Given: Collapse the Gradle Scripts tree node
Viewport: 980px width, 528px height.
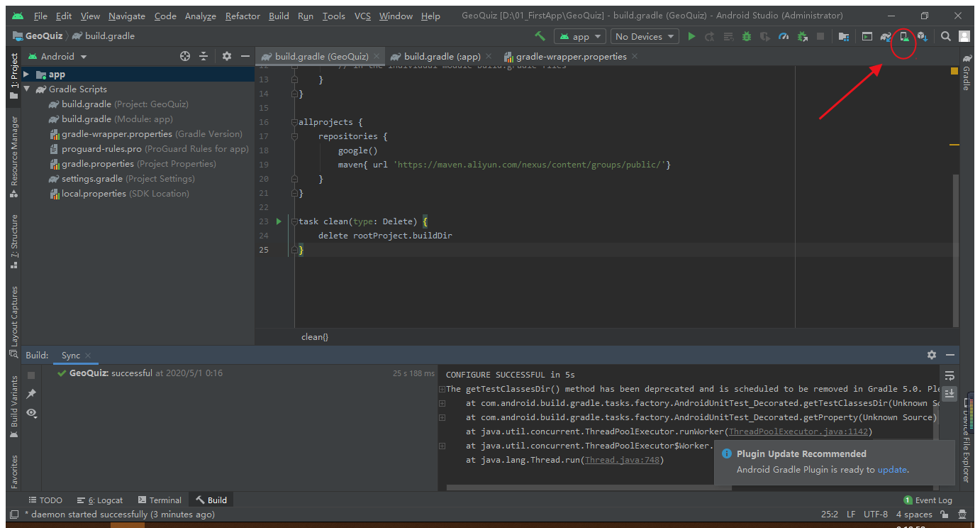Looking at the screenshot, I should pyautogui.click(x=26, y=89).
